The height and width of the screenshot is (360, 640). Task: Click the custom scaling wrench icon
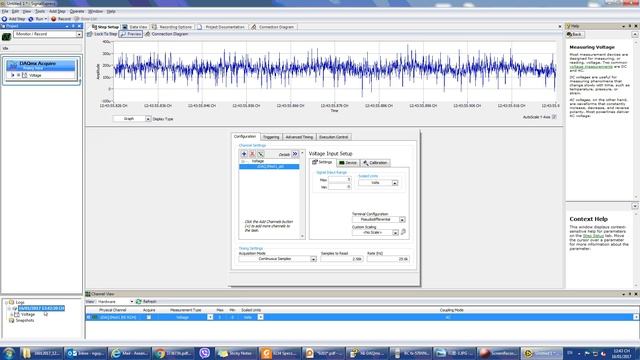pos(403,232)
